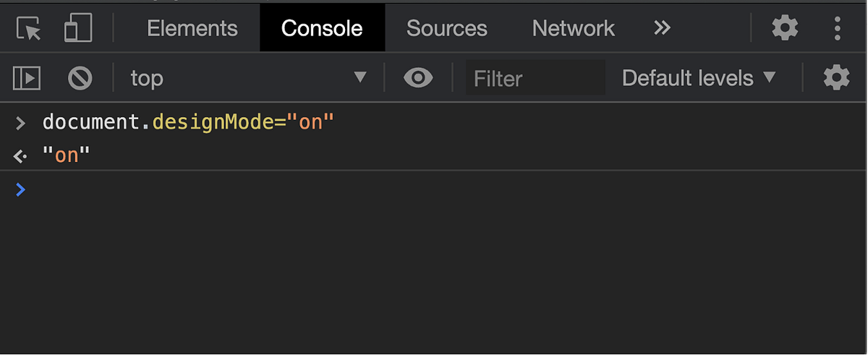Expand the Default levels dropdown
The height and width of the screenshot is (355, 868).
click(x=698, y=78)
